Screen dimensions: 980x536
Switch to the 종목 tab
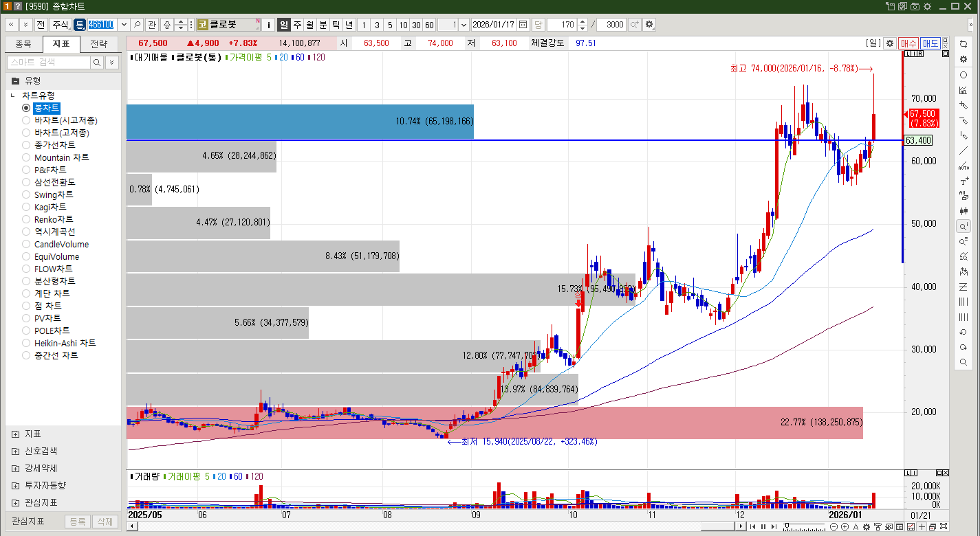point(23,44)
